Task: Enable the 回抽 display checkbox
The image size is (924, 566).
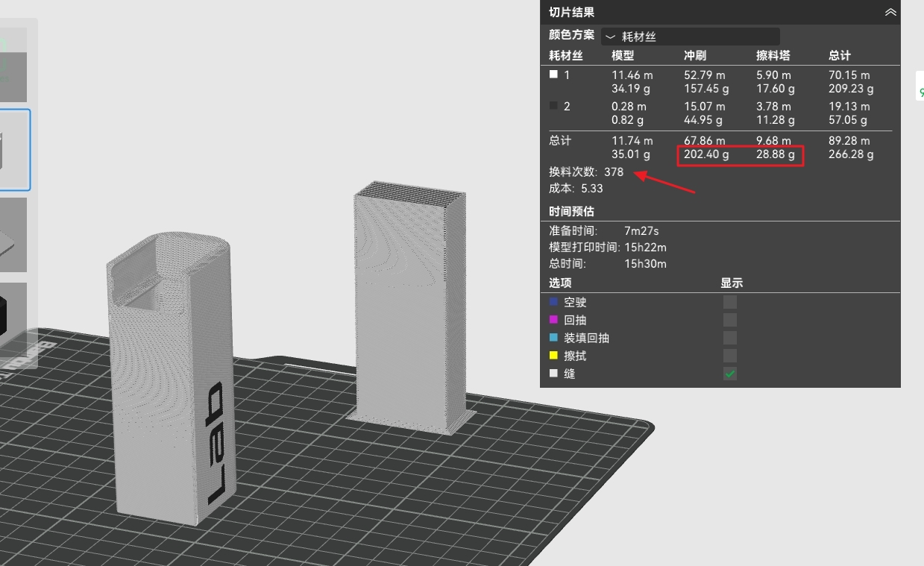Action: tap(730, 320)
